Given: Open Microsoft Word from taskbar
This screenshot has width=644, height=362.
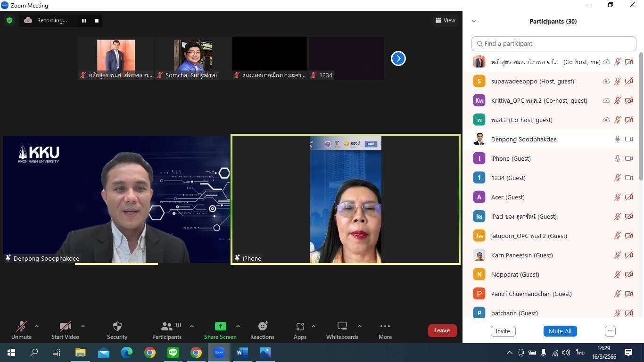Looking at the screenshot, I should tap(242, 353).
